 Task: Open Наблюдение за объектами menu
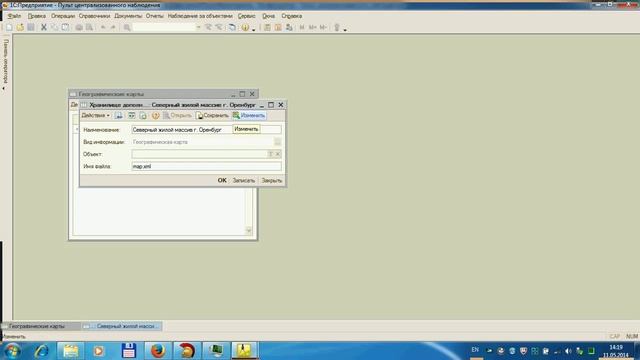(200, 16)
